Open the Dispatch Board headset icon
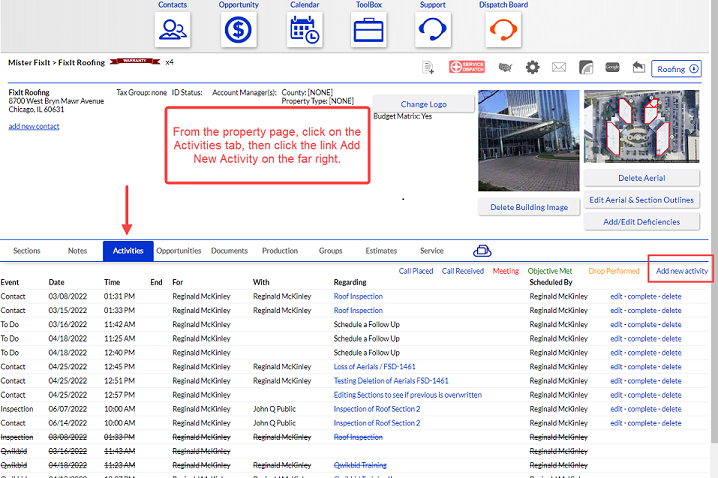 click(x=503, y=30)
